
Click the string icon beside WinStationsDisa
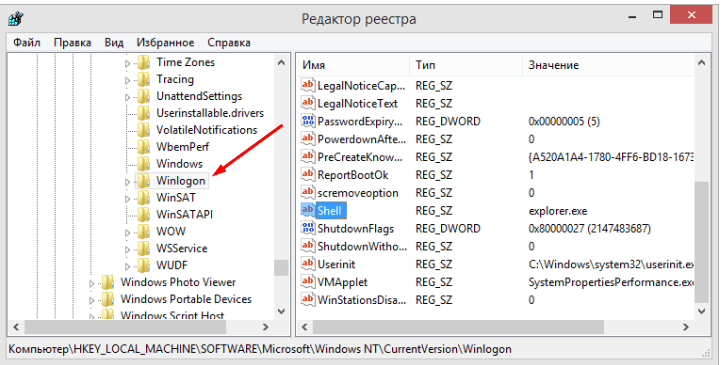(308, 299)
